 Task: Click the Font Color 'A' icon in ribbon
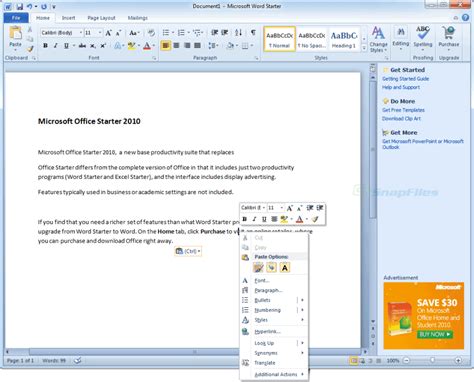[x=147, y=46]
